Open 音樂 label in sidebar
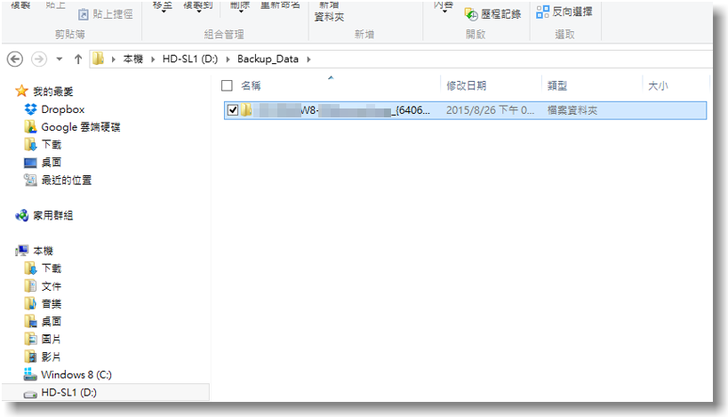 [x=51, y=304]
